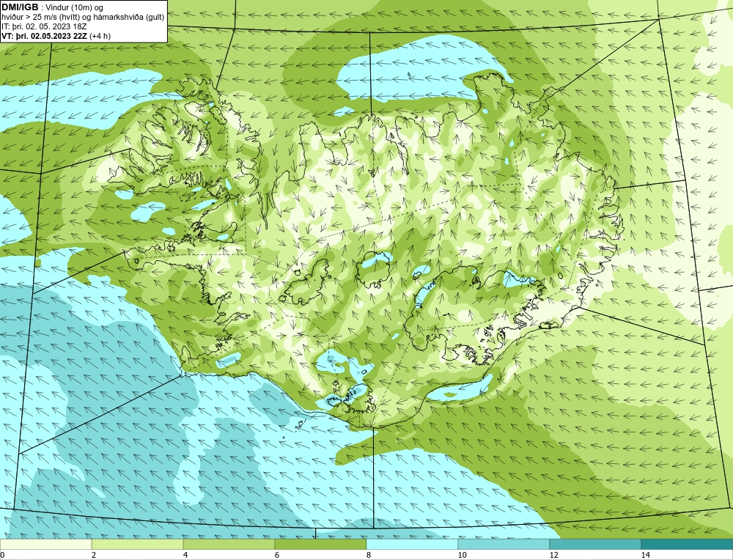
Task: Click the legend label '14'
Action: pos(646,555)
